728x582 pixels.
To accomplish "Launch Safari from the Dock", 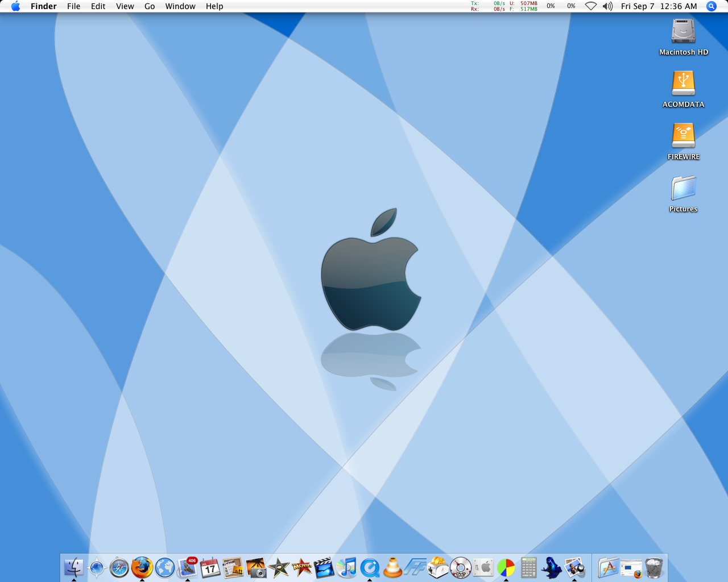I will 119,567.
